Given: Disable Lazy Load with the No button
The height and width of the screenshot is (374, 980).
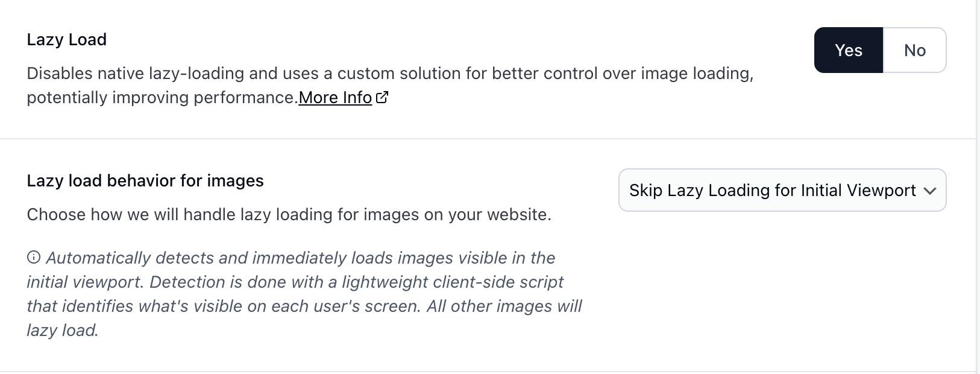Looking at the screenshot, I should [x=914, y=50].
